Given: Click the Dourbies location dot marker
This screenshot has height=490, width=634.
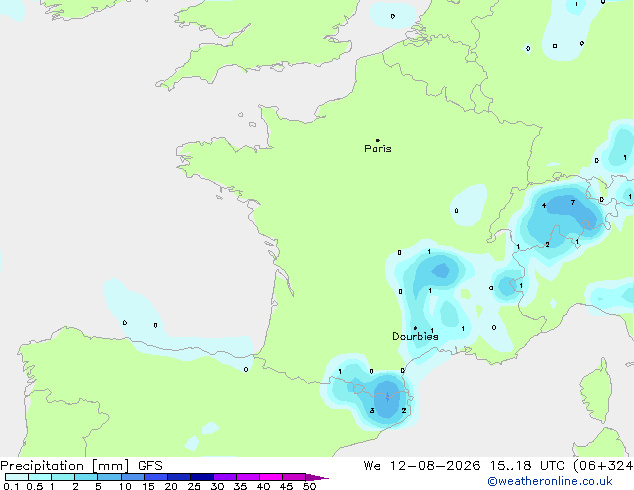Looking at the screenshot, I should [x=415, y=328].
